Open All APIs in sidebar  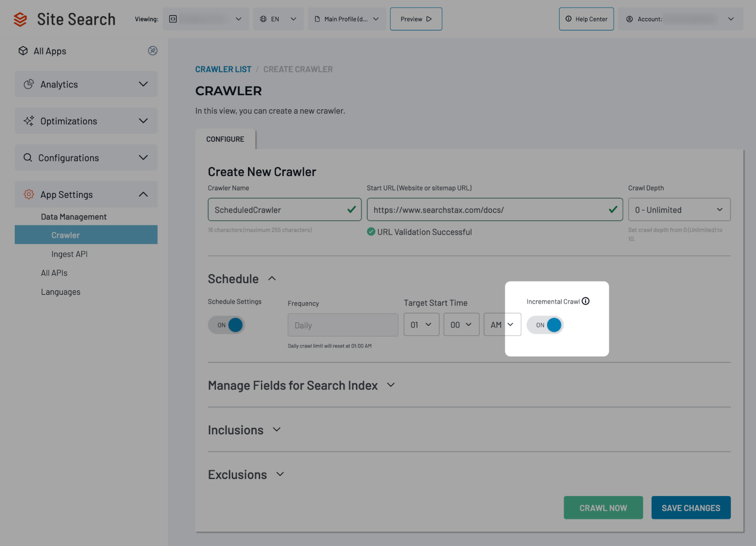click(54, 273)
